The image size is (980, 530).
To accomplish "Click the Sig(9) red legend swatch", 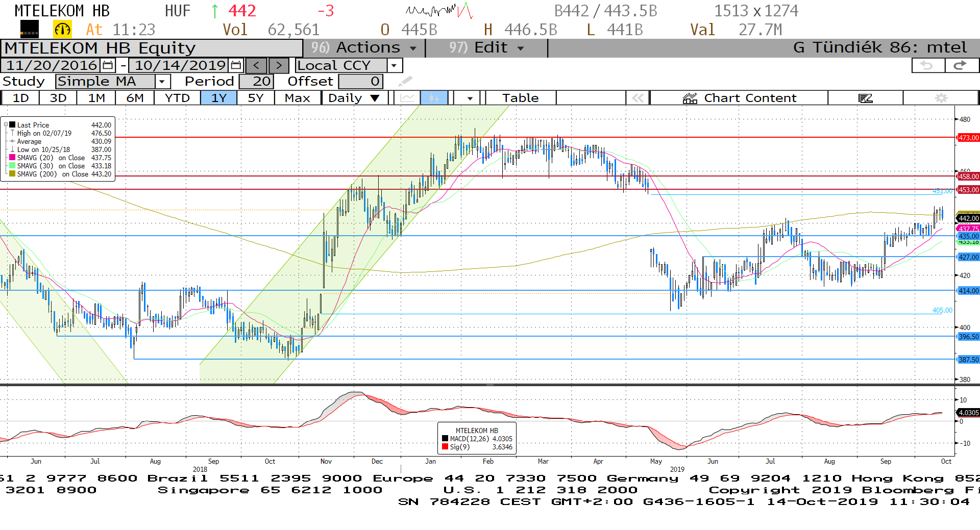I will click(445, 447).
